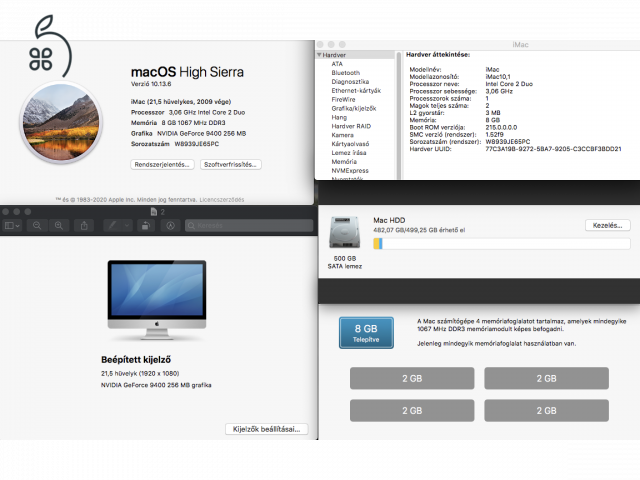The width and height of the screenshot is (640, 480).
Task: Click the zoom out magnifier in Preview toolbar
Action: [x=37, y=226]
